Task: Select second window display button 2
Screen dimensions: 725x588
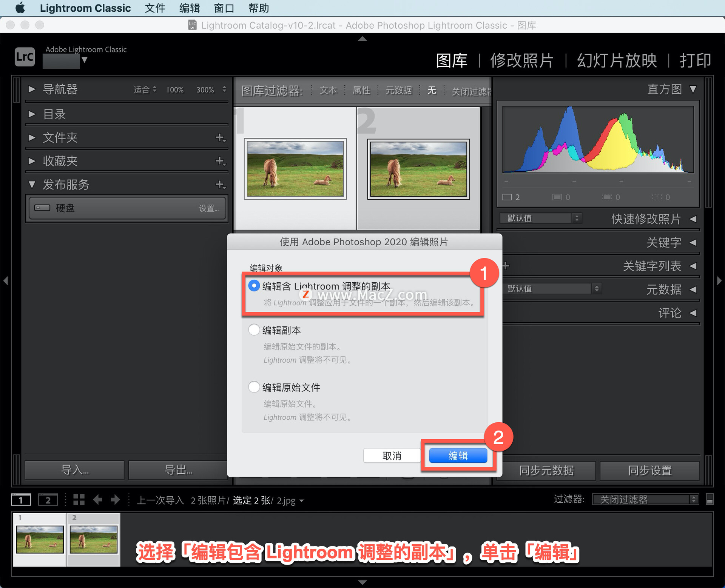Action: (48, 500)
